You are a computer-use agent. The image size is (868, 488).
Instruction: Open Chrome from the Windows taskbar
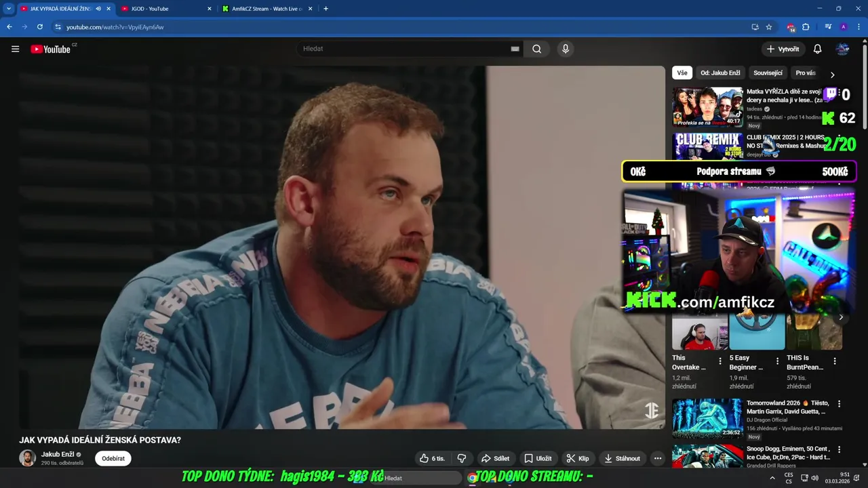472,478
